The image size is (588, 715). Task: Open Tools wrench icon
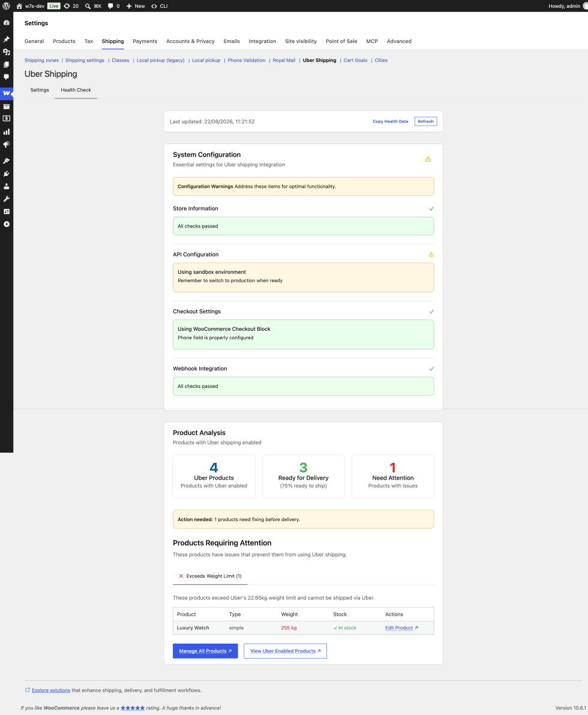[7, 199]
